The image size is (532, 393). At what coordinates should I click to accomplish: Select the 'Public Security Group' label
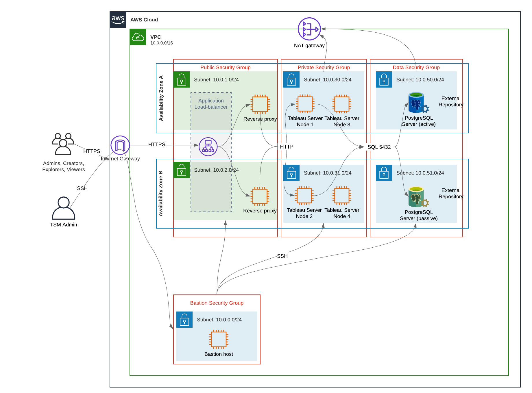(226, 67)
